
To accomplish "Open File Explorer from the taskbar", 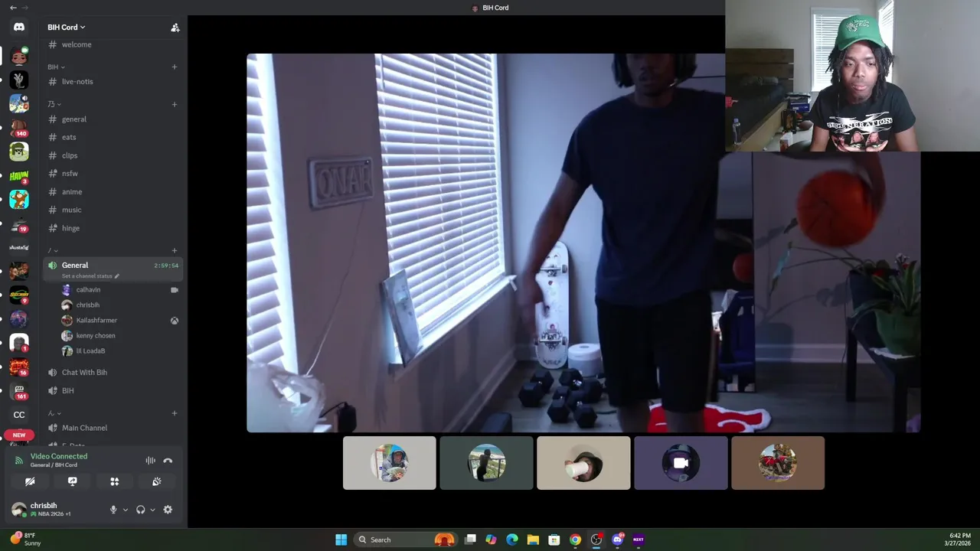I will coord(533,540).
